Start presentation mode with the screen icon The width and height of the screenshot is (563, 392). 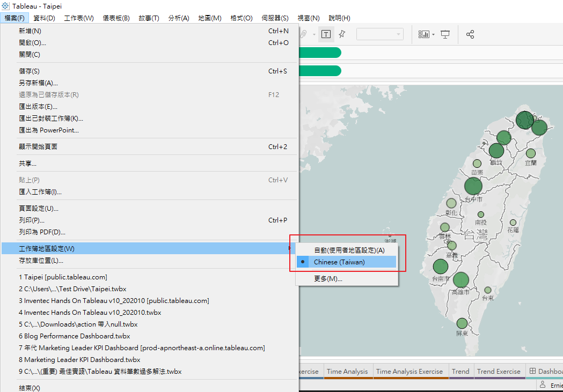(445, 34)
